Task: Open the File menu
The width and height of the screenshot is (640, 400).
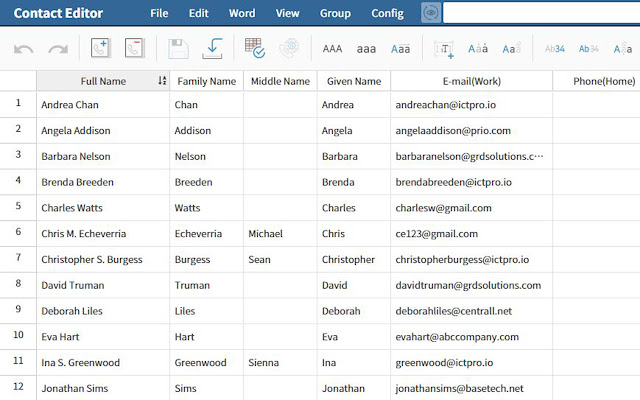Action: pos(159,14)
